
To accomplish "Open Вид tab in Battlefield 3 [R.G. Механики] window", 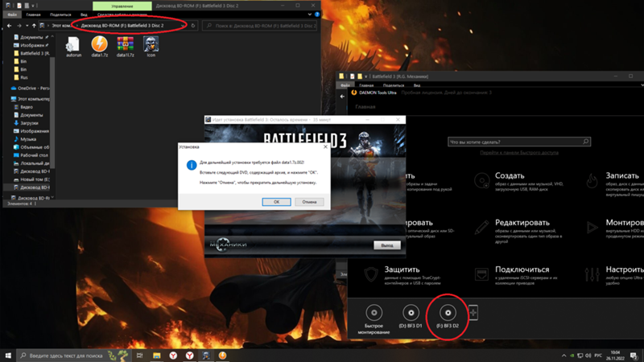I will tap(417, 85).
